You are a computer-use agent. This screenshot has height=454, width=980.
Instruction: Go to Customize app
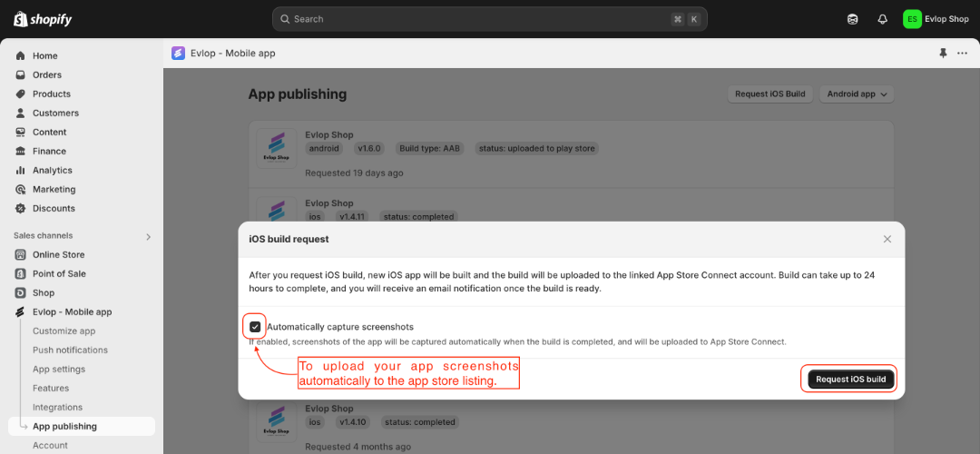click(x=64, y=331)
